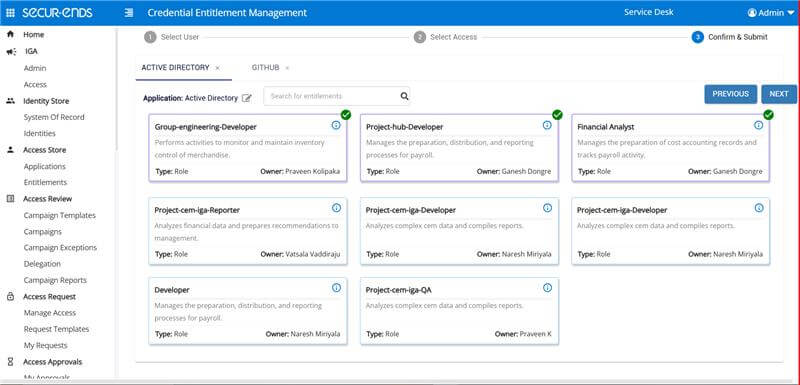Open Request Templates

tap(56, 329)
